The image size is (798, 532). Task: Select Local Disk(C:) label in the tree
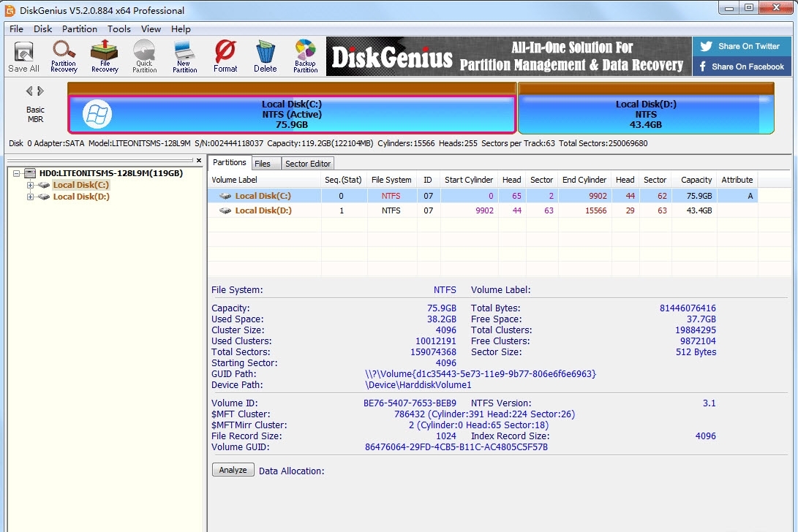(x=81, y=185)
